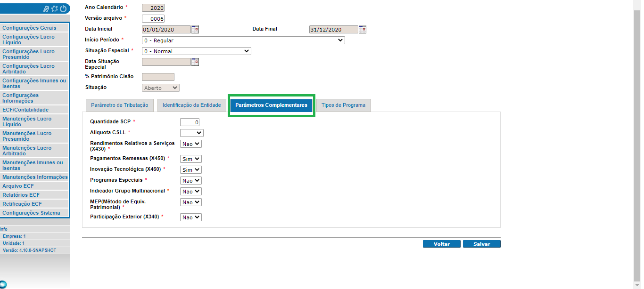Open Indicador Grupo Multinacional dropdown

click(191, 192)
